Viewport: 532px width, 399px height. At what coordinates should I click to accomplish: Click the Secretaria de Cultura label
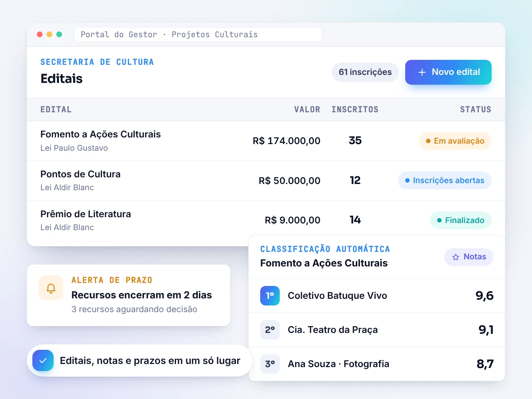(x=97, y=62)
